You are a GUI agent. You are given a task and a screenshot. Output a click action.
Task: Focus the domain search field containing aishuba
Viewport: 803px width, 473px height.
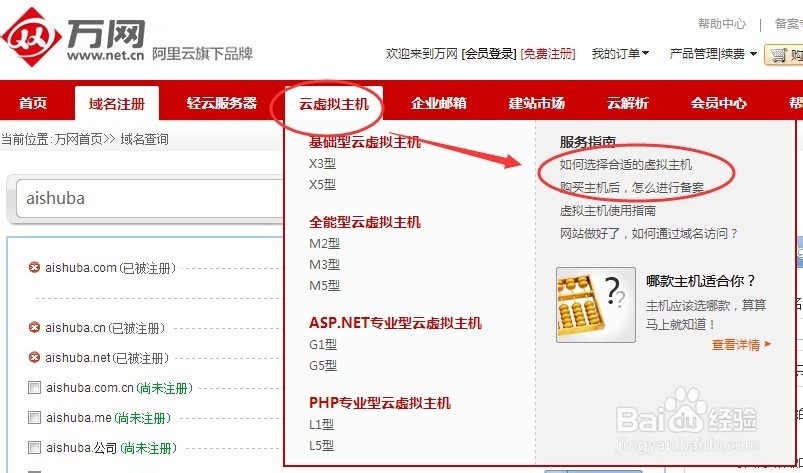[x=150, y=198]
